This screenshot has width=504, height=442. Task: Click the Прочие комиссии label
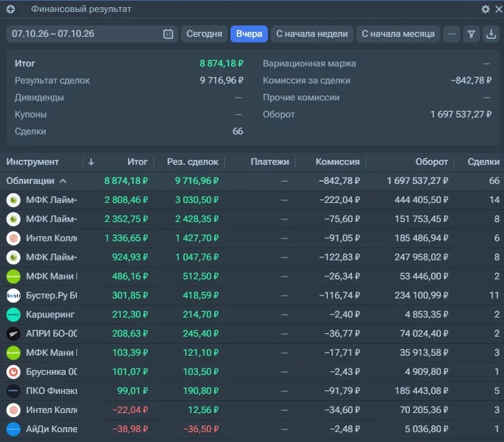(301, 98)
